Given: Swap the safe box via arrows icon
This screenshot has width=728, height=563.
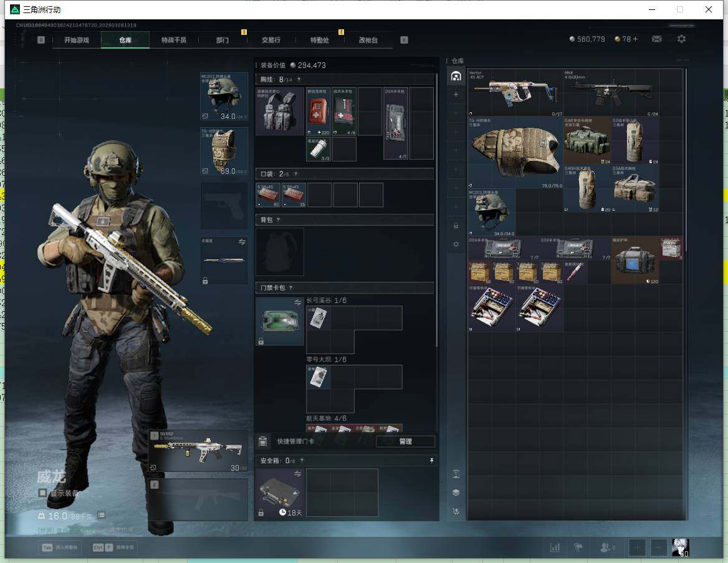Looking at the screenshot, I should coord(297,474).
